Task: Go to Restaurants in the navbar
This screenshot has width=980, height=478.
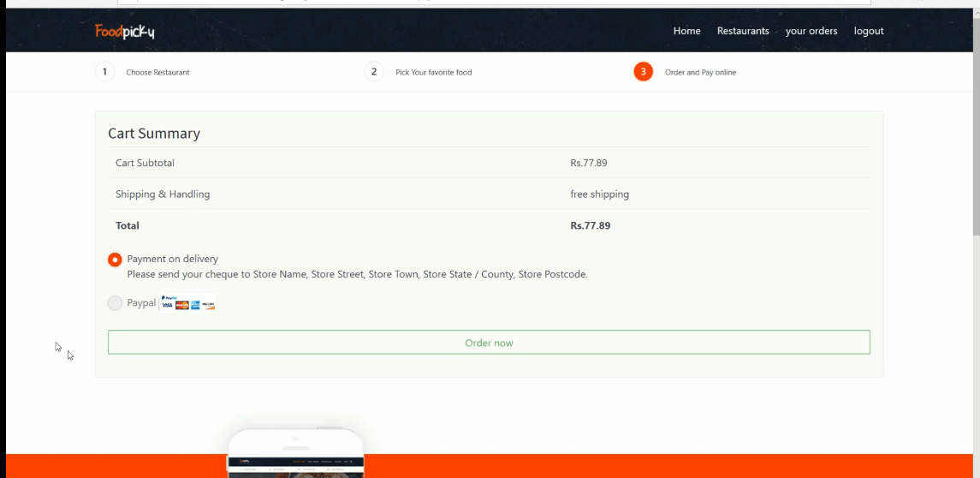Action: tap(743, 31)
